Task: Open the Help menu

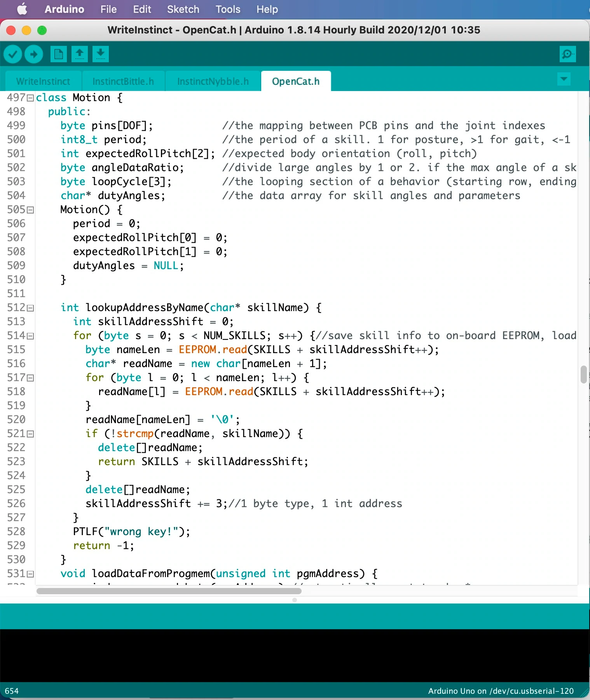Action: point(267,9)
